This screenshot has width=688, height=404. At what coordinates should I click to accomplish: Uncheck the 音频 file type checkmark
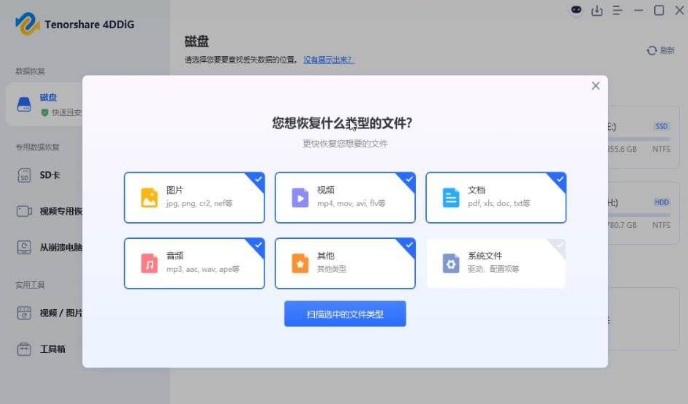tap(258, 245)
